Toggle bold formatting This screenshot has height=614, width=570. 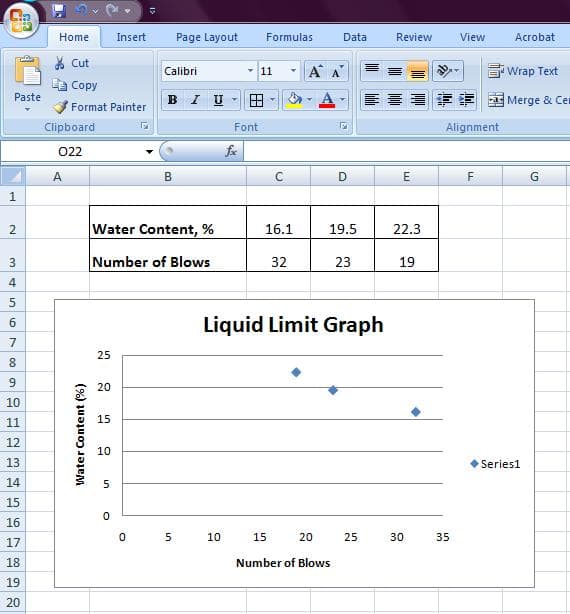(172, 100)
